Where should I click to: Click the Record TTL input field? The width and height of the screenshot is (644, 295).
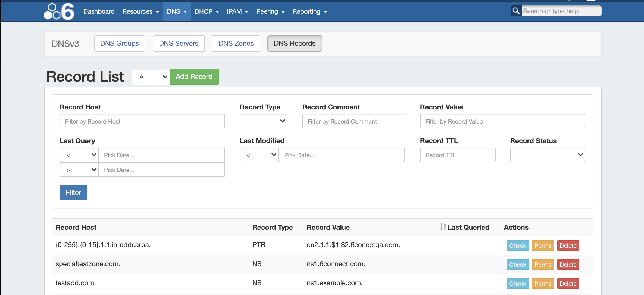458,155
